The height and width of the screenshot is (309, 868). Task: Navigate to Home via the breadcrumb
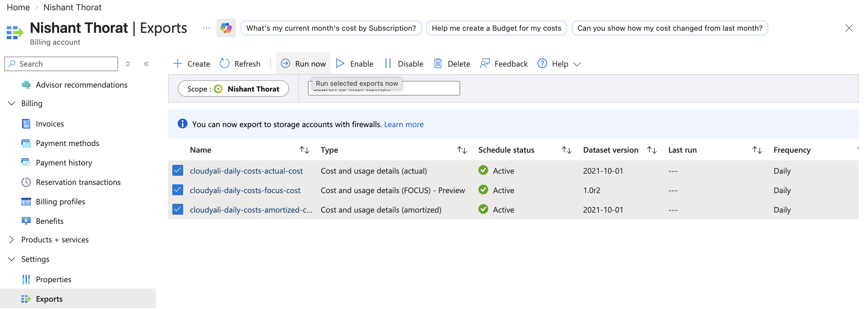pyautogui.click(x=18, y=7)
